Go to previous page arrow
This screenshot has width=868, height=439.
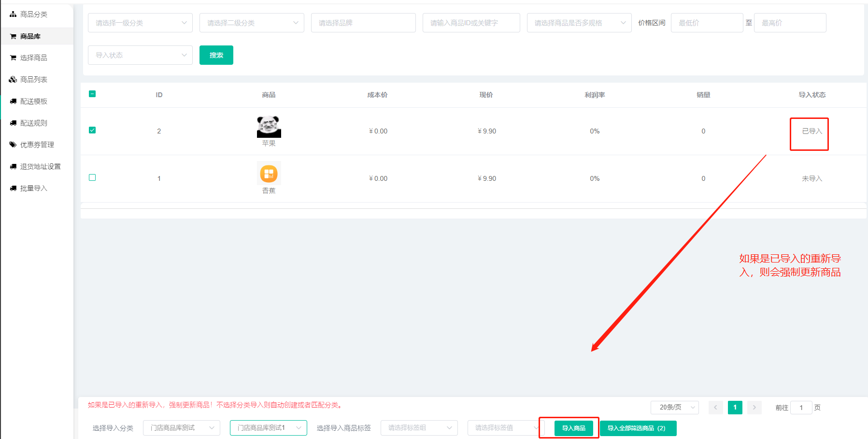pyautogui.click(x=716, y=408)
